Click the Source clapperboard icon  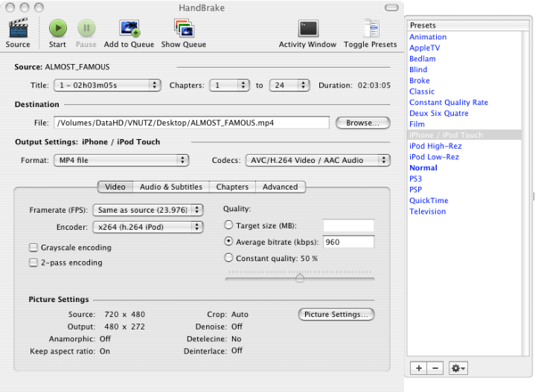18,28
